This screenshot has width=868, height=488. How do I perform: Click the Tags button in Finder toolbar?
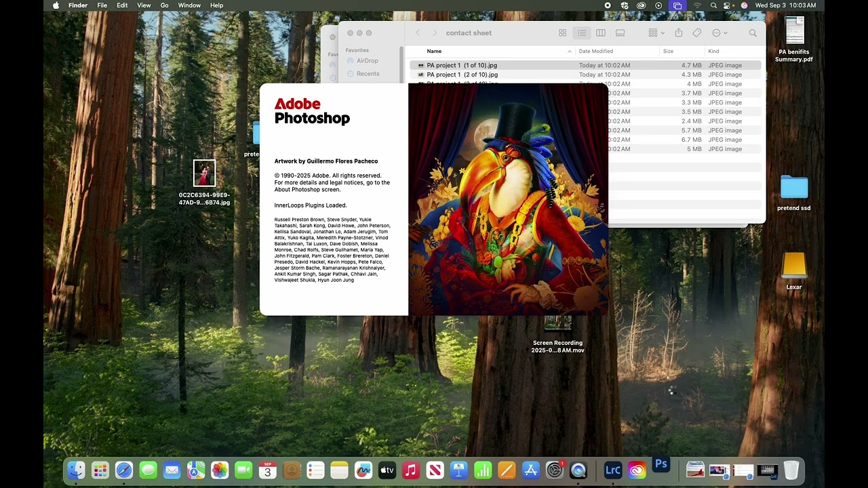697,33
